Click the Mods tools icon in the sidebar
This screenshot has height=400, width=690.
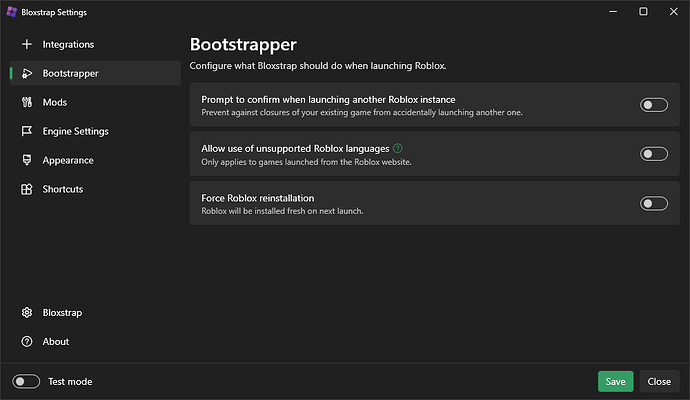pyautogui.click(x=27, y=102)
